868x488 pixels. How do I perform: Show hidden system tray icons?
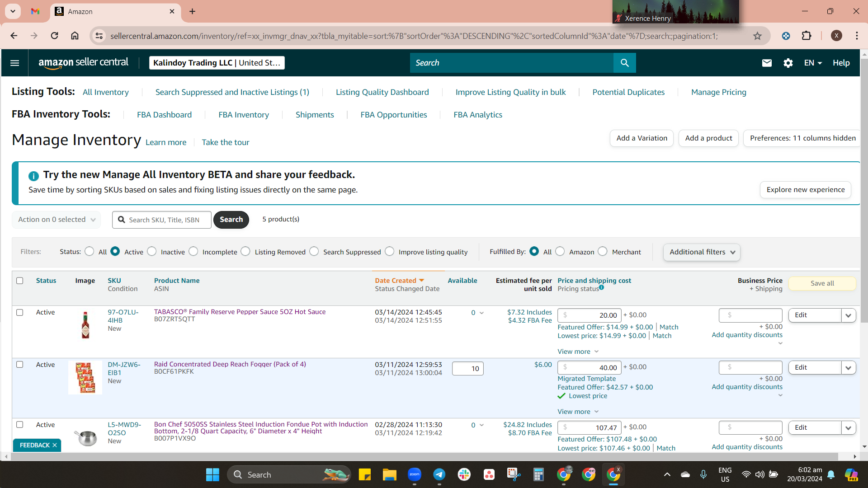[x=667, y=474]
